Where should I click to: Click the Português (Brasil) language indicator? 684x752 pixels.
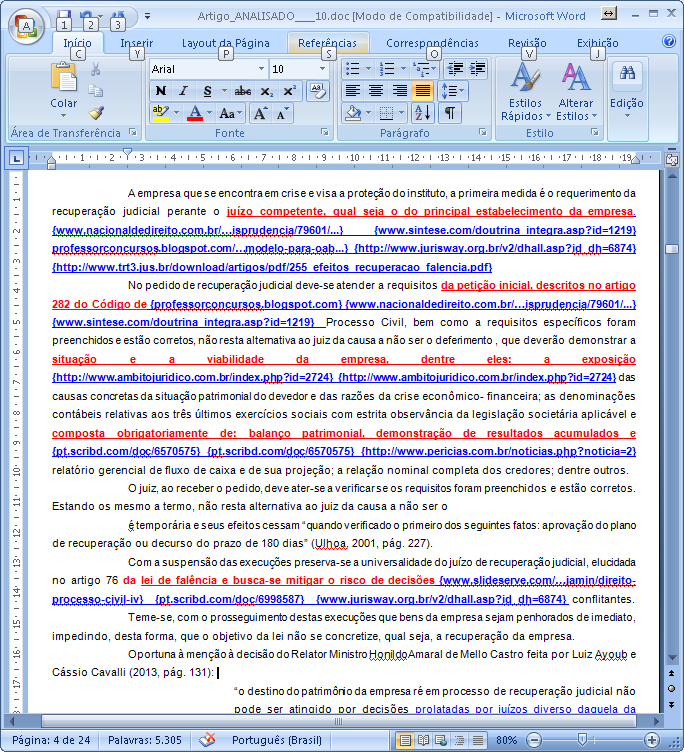(x=276, y=740)
